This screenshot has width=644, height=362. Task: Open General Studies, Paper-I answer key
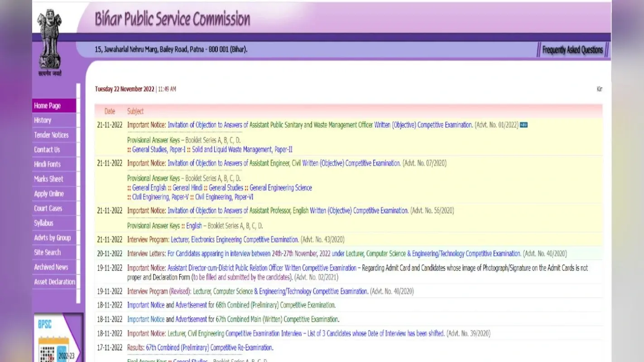click(159, 149)
